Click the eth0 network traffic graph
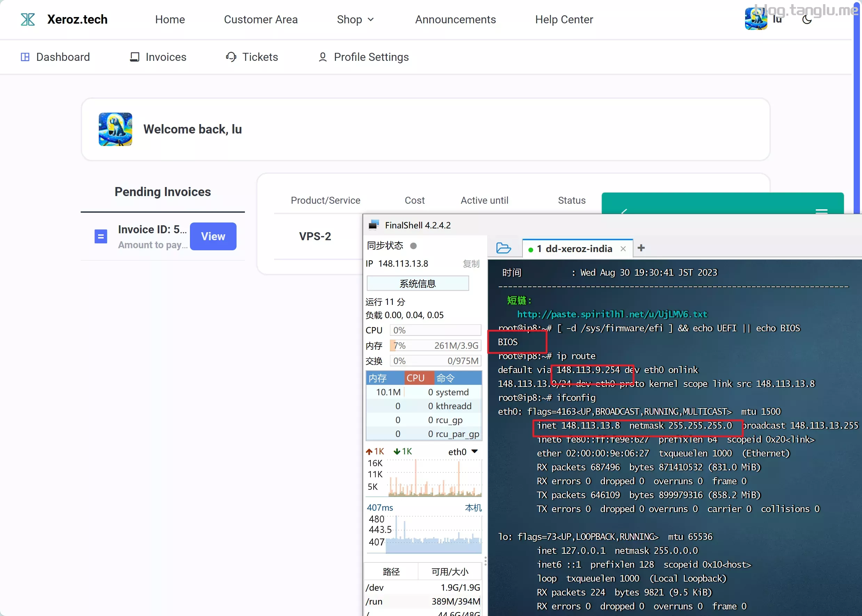862x616 pixels. coord(434,478)
